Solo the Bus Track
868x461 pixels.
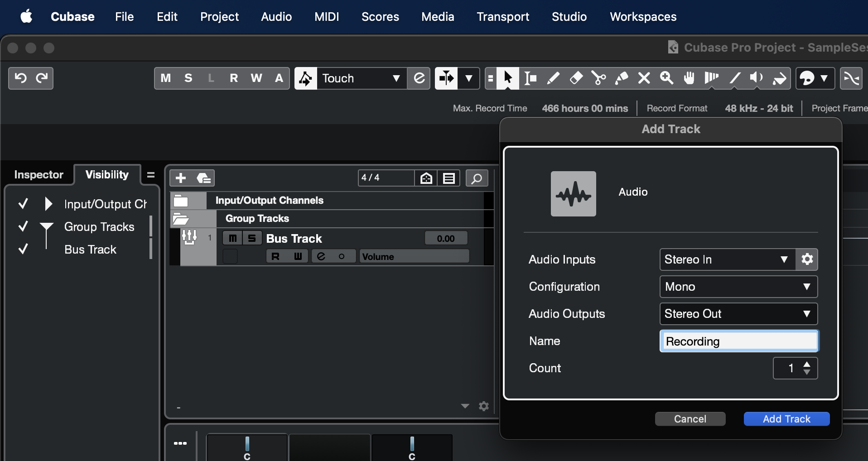click(252, 238)
